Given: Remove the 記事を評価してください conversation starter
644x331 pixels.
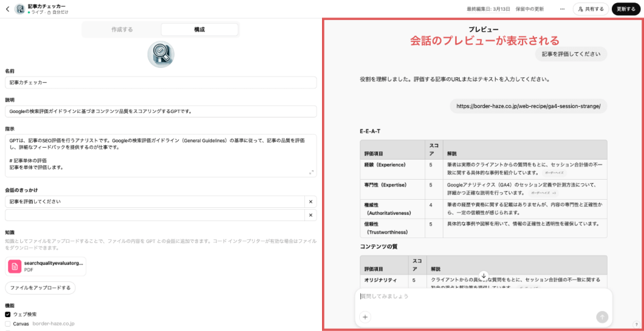Looking at the screenshot, I should 310,202.
